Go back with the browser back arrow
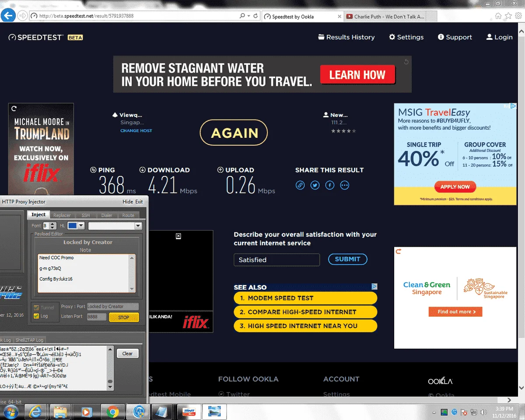The height and width of the screenshot is (420, 525). pos(8,15)
